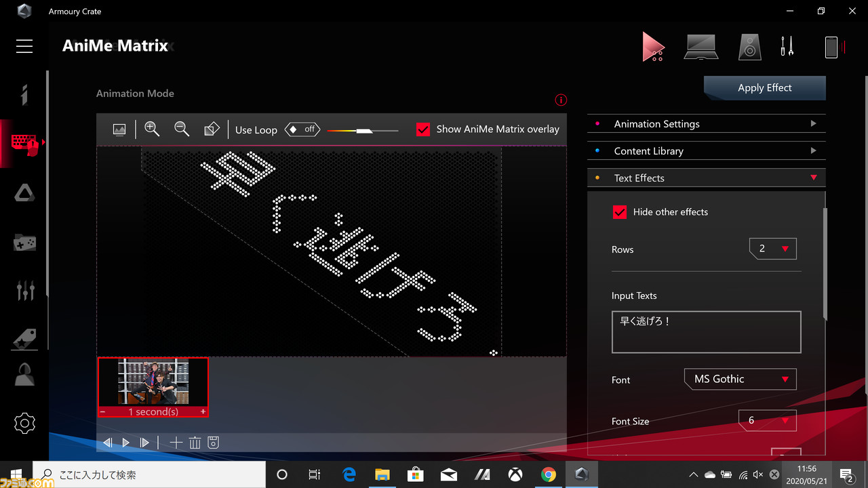Step to the next frame

144,443
